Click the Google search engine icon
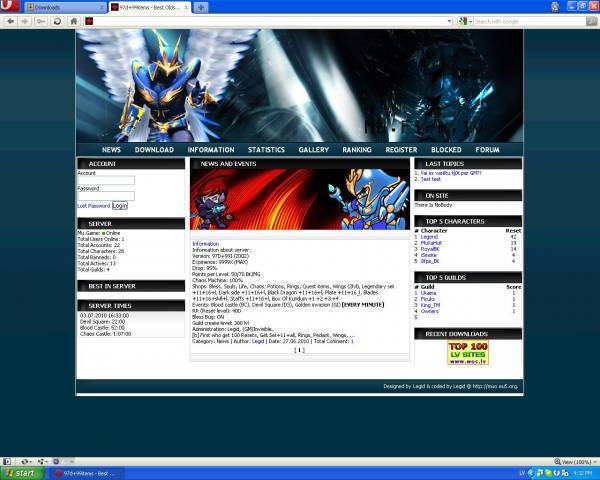600x480 pixels. (463, 21)
